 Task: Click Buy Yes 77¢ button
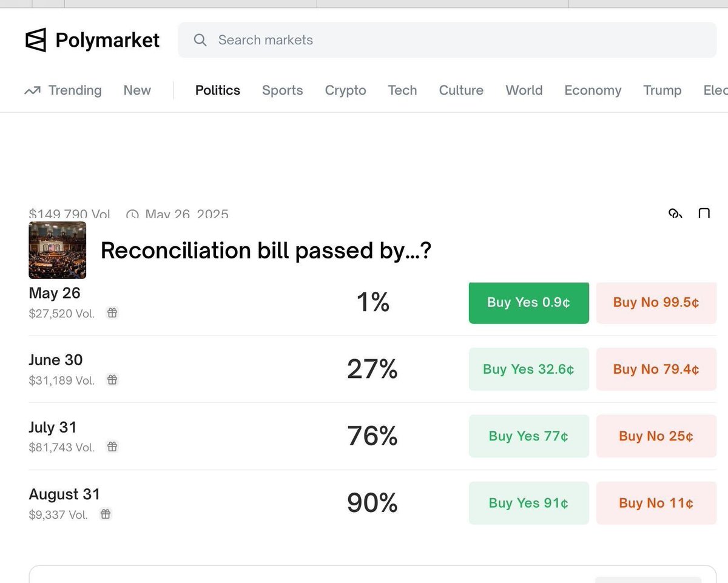point(529,436)
